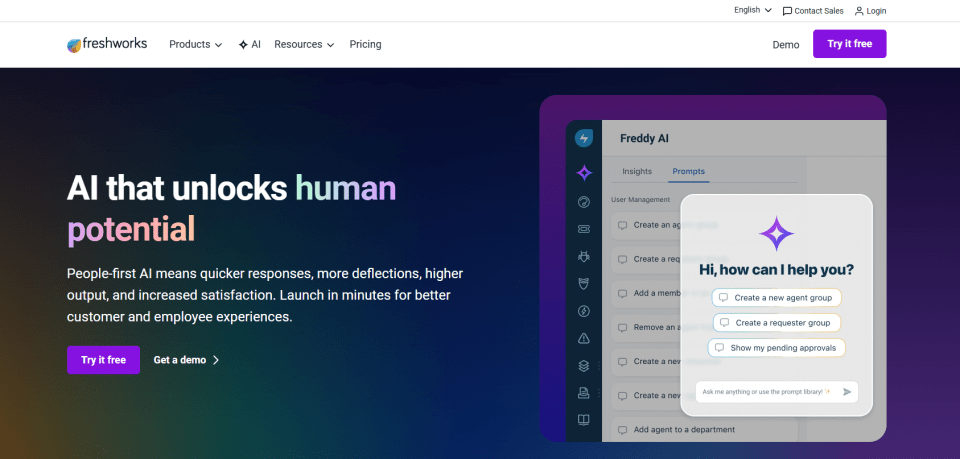The width and height of the screenshot is (960, 459).
Task: Select Show my pending approvals suggestion
Action: click(x=776, y=348)
